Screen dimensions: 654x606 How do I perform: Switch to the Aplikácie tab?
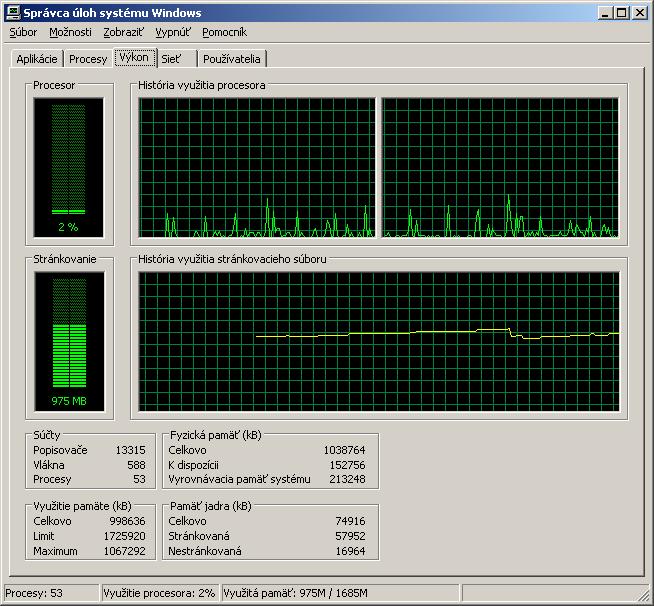point(37,59)
